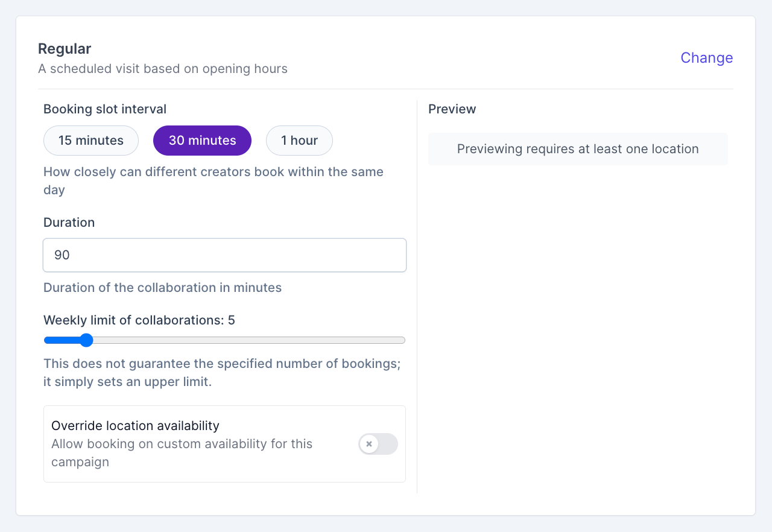Viewport: 772px width, 532px height.
Task: Click the scheduled visit subtitle text
Action: coord(163,69)
